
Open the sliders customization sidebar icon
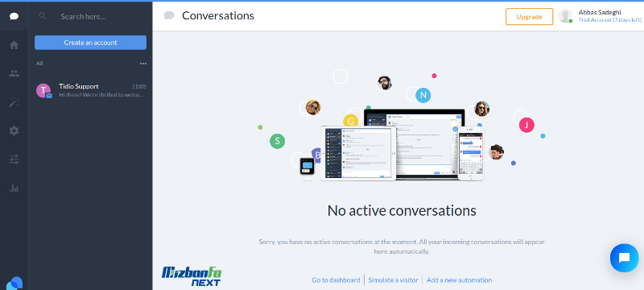click(14, 159)
